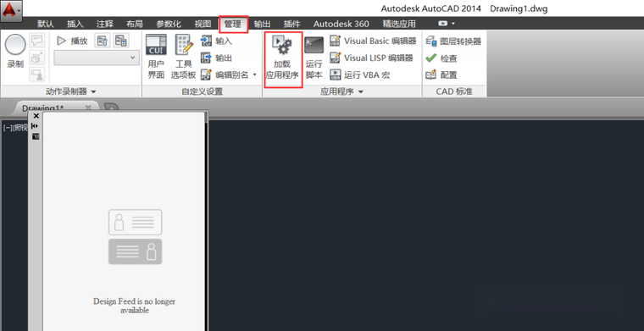Click the customization 输入 import button
The image size is (644, 331).
[216, 41]
